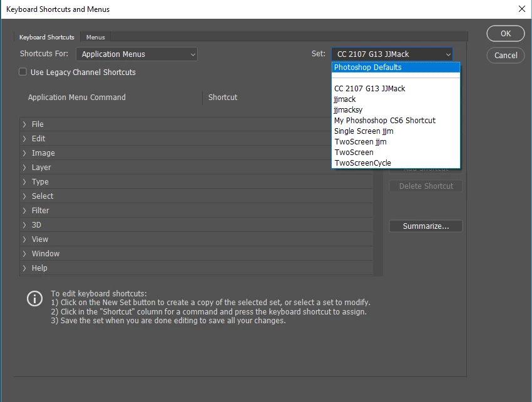Pick My Phoshoshop CS6 Shortcut set
This screenshot has width=532, height=402.
(396, 120)
